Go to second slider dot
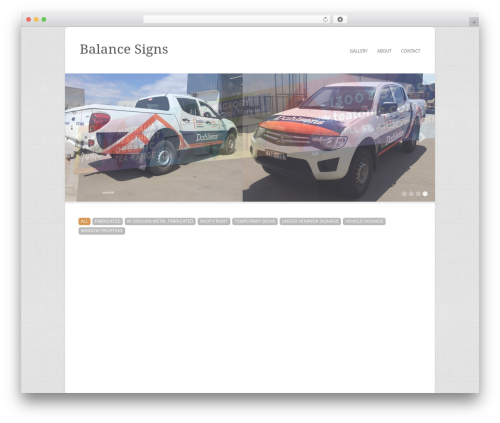The width and height of the screenshot is (500, 423). click(x=411, y=194)
